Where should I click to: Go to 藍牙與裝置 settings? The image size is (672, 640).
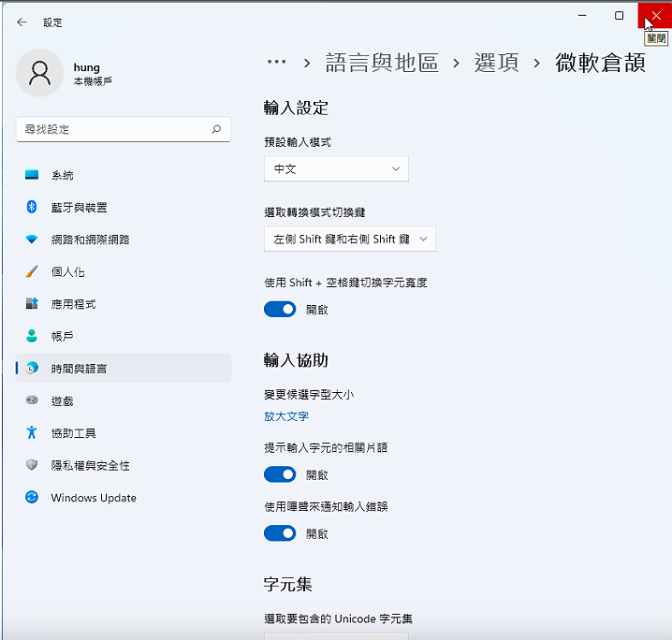tap(124, 207)
